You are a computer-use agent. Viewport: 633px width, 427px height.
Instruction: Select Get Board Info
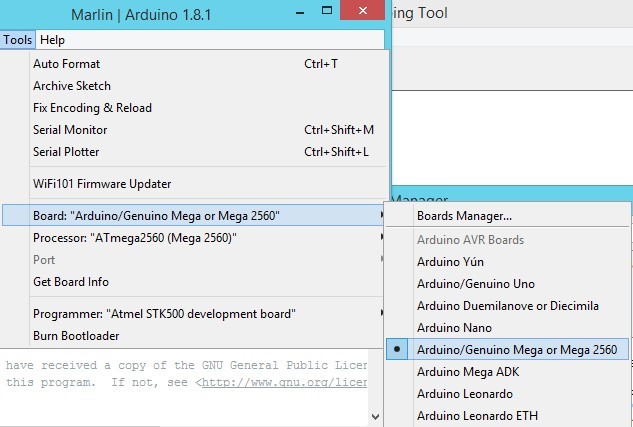[194, 282]
